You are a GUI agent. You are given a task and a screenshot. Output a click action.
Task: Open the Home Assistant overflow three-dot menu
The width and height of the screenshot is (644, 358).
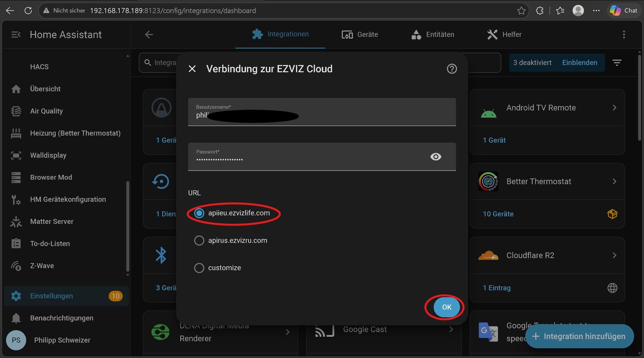coord(624,35)
